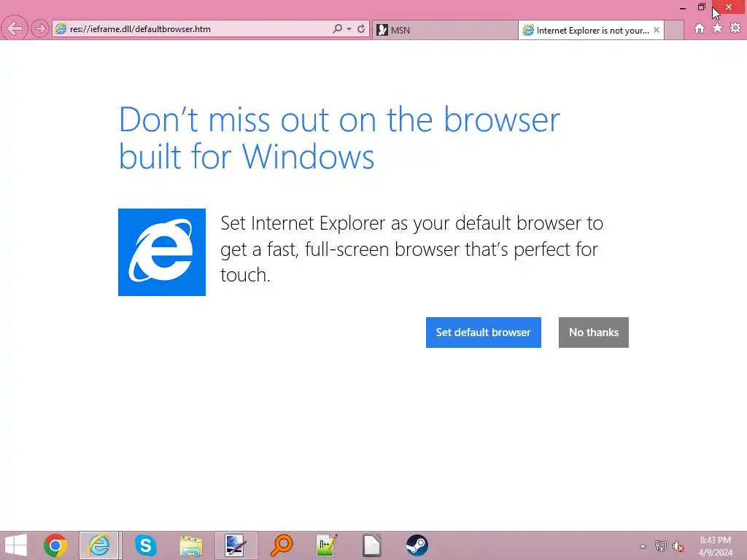Viewport: 747px width, 560px height.
Task: Launch Steam from the taskbar
Action: 417,545
